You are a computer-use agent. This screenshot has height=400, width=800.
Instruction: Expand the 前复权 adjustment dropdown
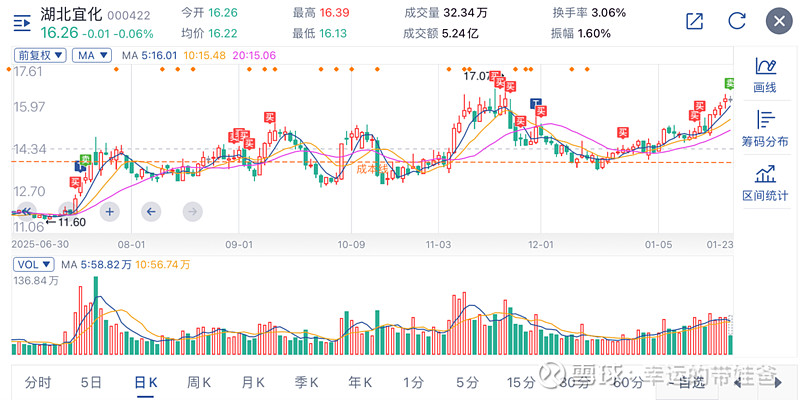coord(41,56)
